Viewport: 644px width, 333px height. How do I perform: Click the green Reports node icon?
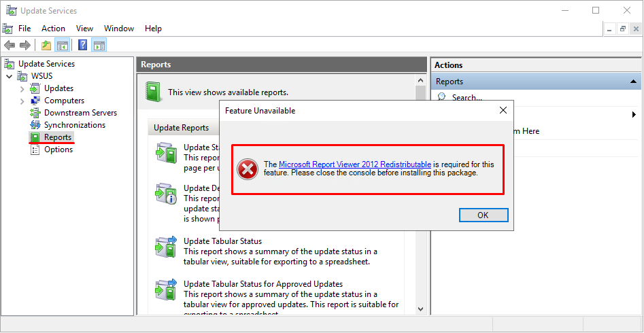click(35, 137)
